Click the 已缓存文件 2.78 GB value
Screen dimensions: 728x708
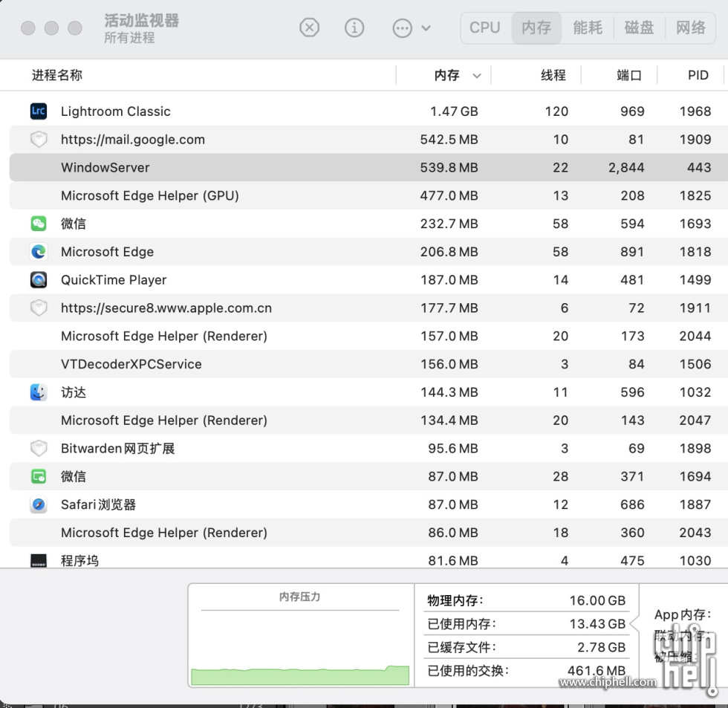click(601, 647)
